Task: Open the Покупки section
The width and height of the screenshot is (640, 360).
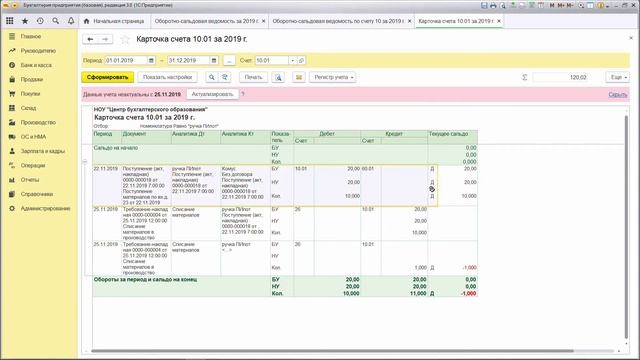Action: coord(30,93)
